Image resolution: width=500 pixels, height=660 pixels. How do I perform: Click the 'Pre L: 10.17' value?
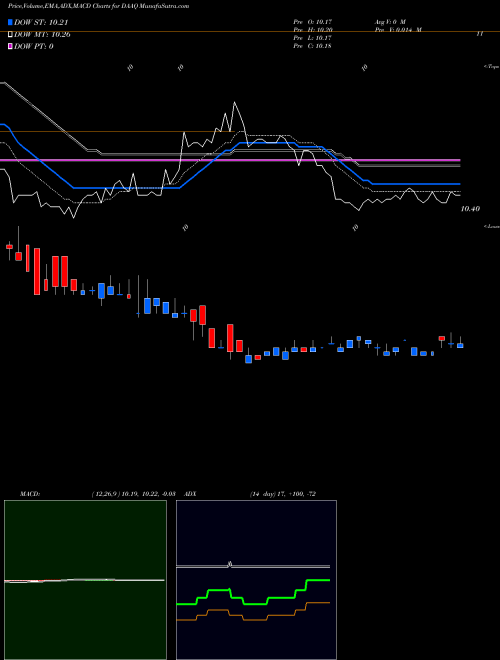pos(313,38)
